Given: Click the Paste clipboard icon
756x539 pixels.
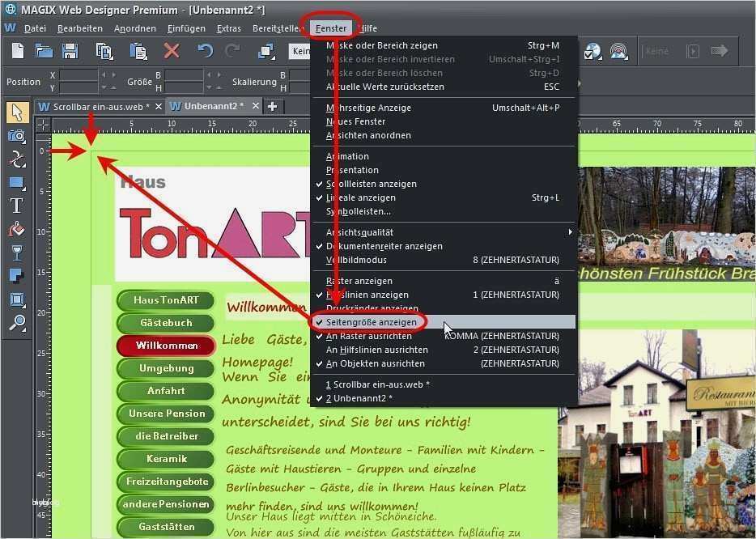Looking at the screenshot, I should click(x=138, y=51).
